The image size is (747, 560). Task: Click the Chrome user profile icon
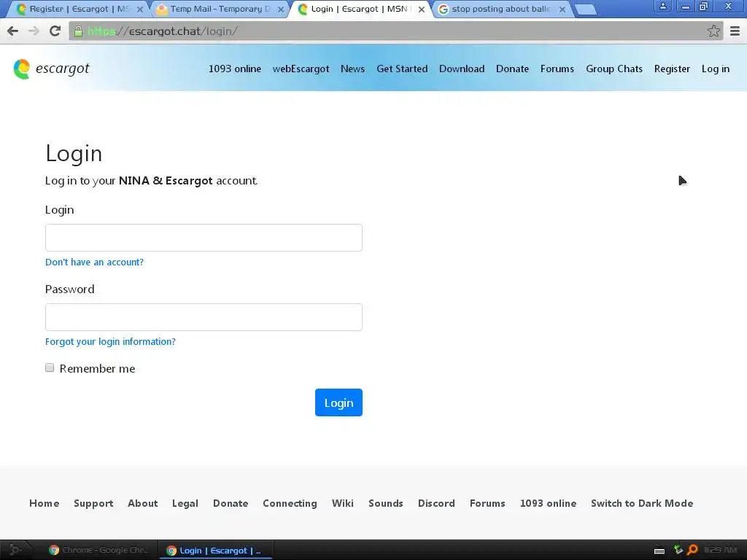(x=662, y=7)
